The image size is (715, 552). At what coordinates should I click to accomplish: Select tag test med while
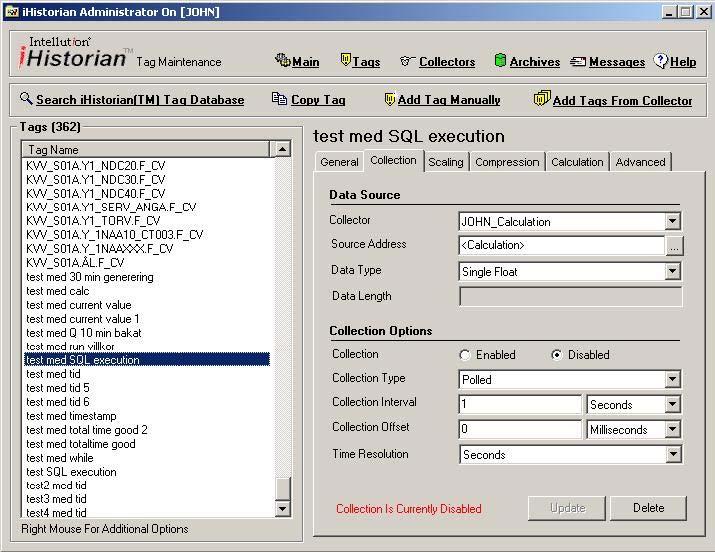[x=60, y=458]
